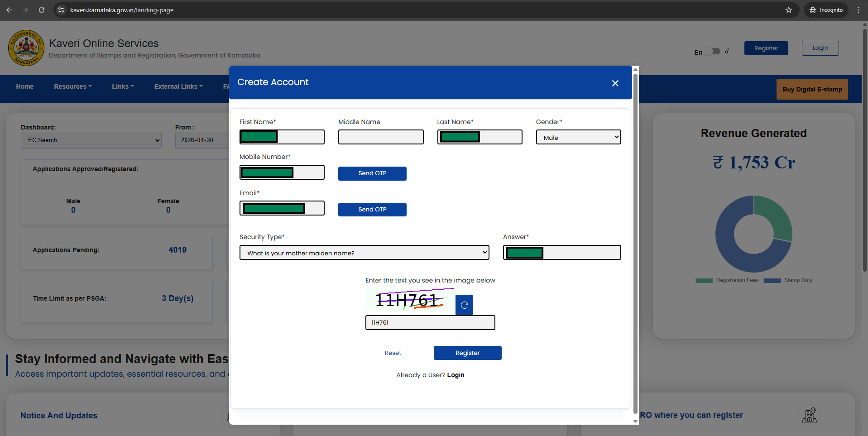868x436 pixels.
Task: Focus the First Name field
Action: 282,137
